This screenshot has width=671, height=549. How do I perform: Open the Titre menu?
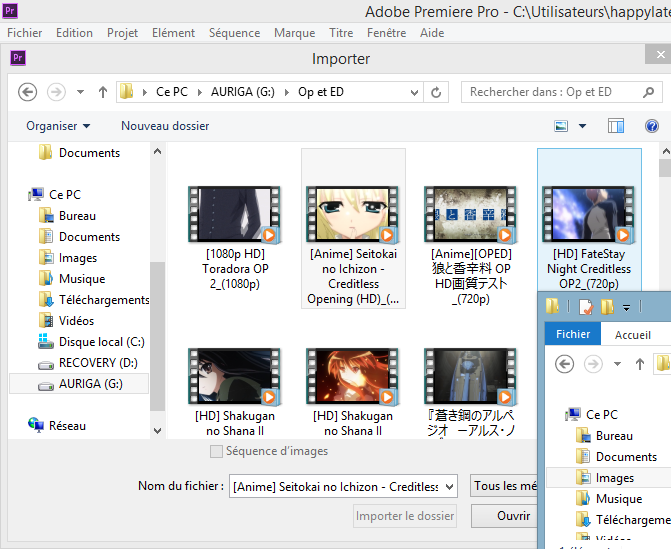click(341, 33)
